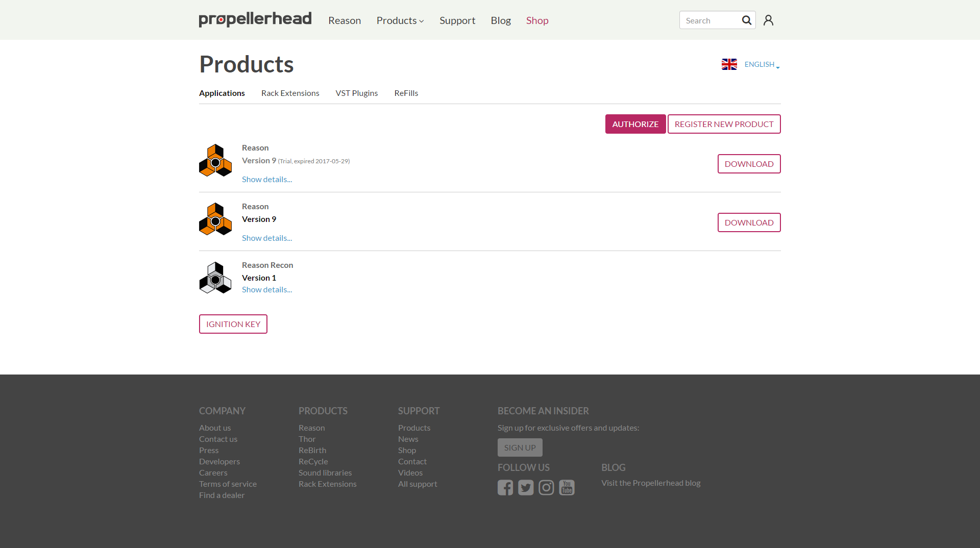Screen dimensions: 980x548
Task: Open Sound libraries footer link
Action: pyautogui.click(x=325, y=472)
